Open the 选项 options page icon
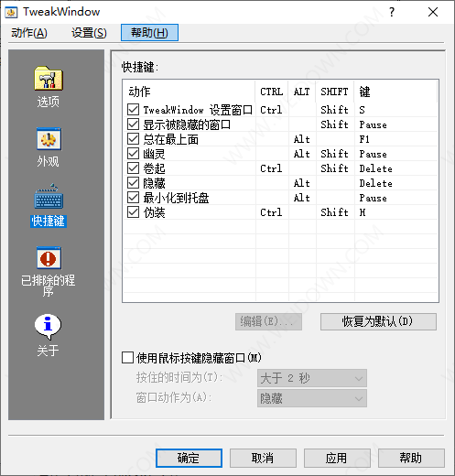This screenshot has width=455, height=476. 49,79
